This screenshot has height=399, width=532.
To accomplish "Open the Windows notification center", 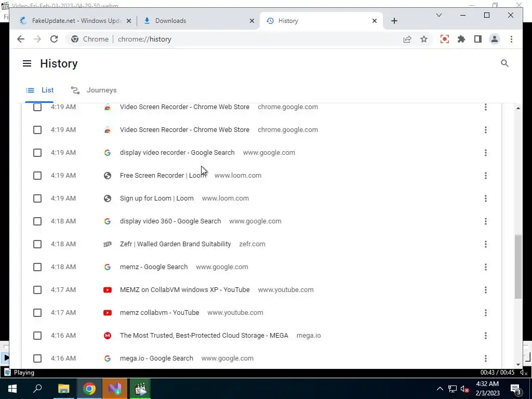I will point(516,389).
